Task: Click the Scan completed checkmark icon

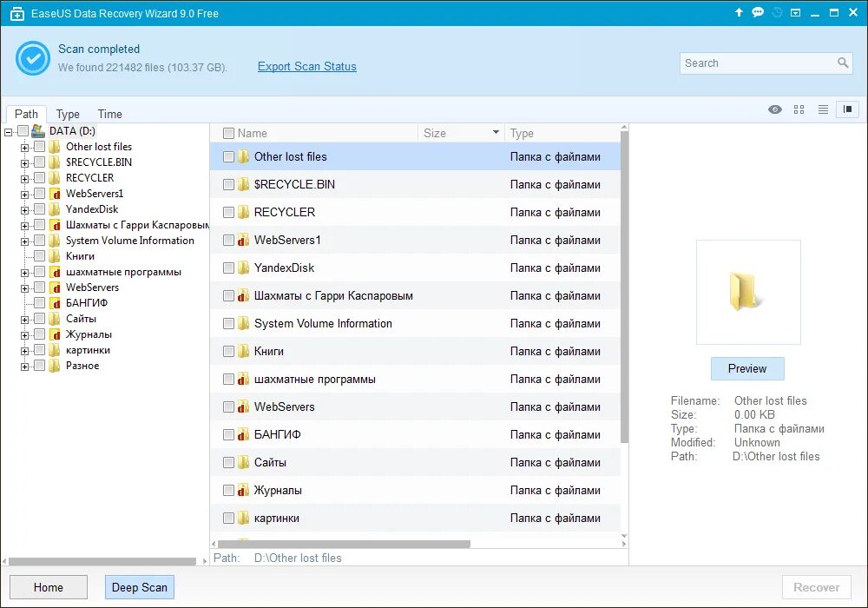Action: coord(33,58)
